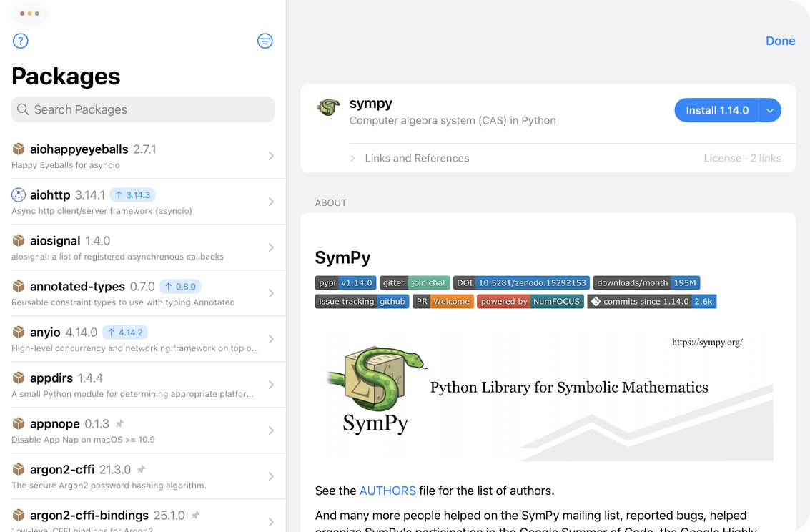The height and width of the screenshot is (532, 810).
Task: Open the install version dropdown arrow
Action: pyautogui.click(x=770, y=111)
